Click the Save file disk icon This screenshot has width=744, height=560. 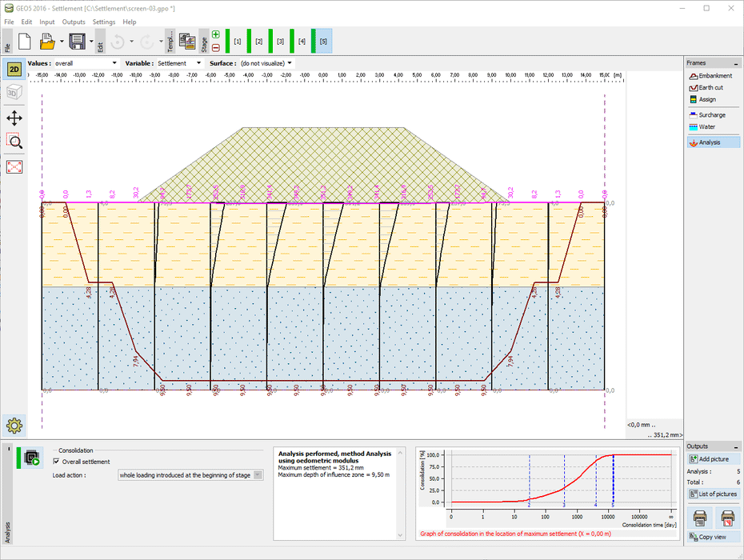[77, 41]
